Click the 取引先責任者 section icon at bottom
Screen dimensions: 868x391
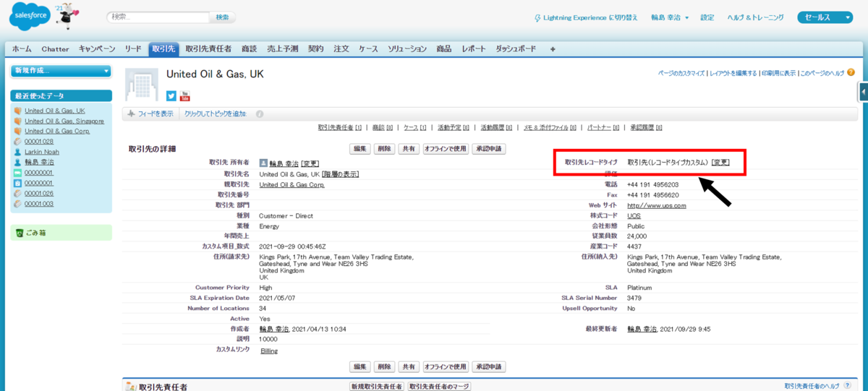click(x=131, y=387)
